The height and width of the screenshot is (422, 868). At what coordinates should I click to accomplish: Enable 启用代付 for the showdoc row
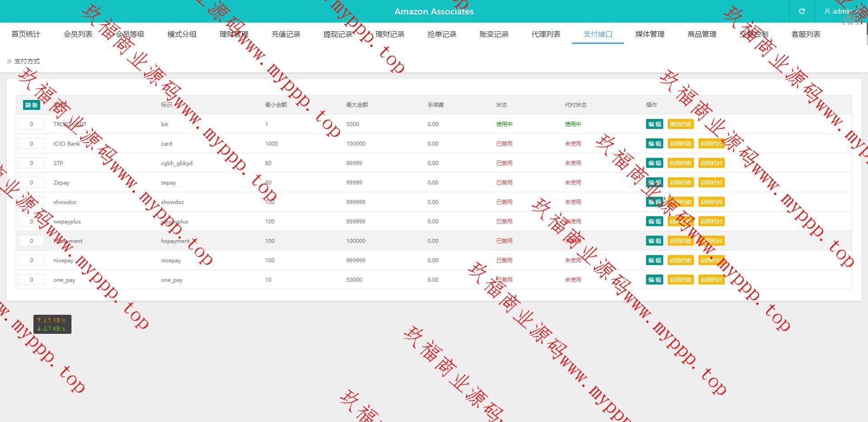711,202
